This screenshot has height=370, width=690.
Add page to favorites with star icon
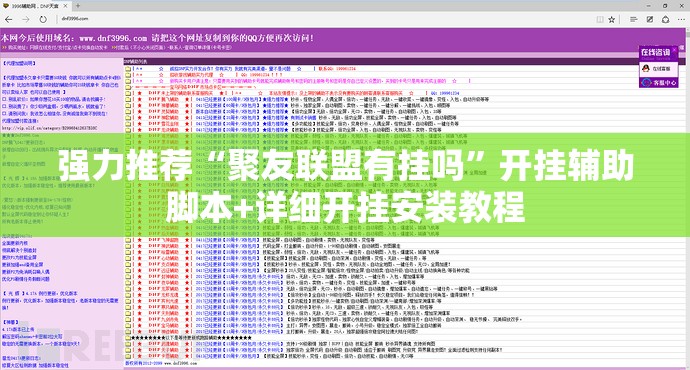click(x=612, y=19)
